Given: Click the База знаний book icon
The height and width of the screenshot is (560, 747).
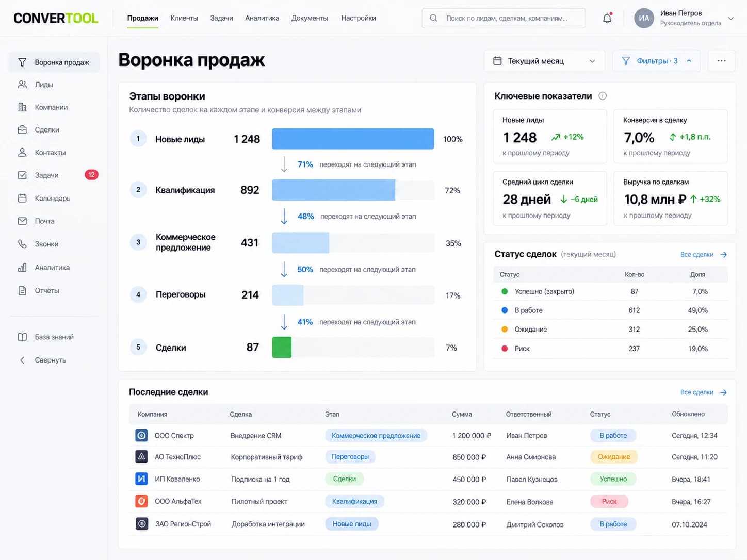Looking at the screenshot, I should 22,337.
